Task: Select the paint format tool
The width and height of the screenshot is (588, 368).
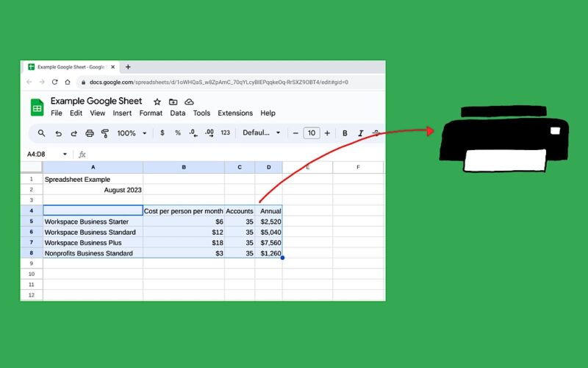Action: [x=105, y=133]
